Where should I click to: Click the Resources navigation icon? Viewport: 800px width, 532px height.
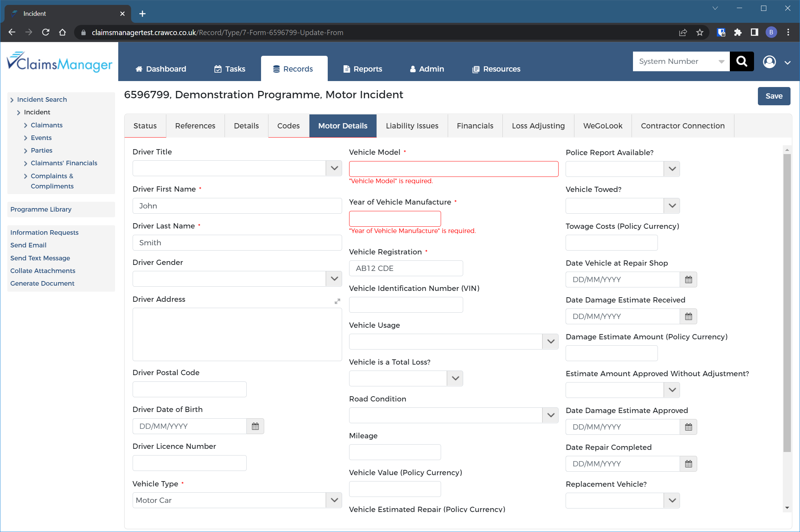tap(475, 69)
